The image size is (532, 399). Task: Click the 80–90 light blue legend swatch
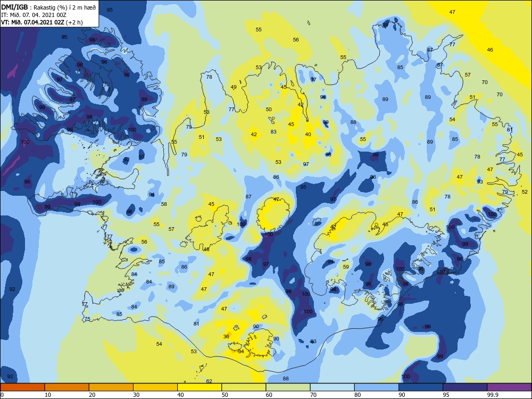[x=377, y=387]
